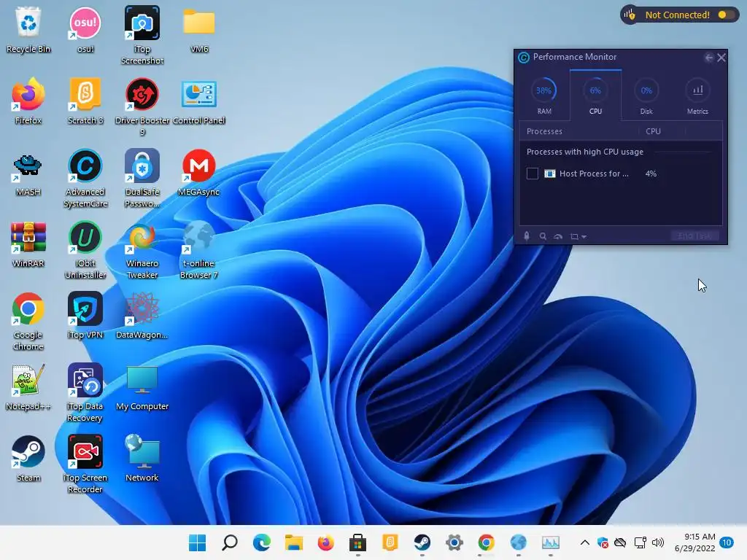The width and height of the screenshot is (747, 560).
Task: Open the volume control in system tray
Action: 658,542
